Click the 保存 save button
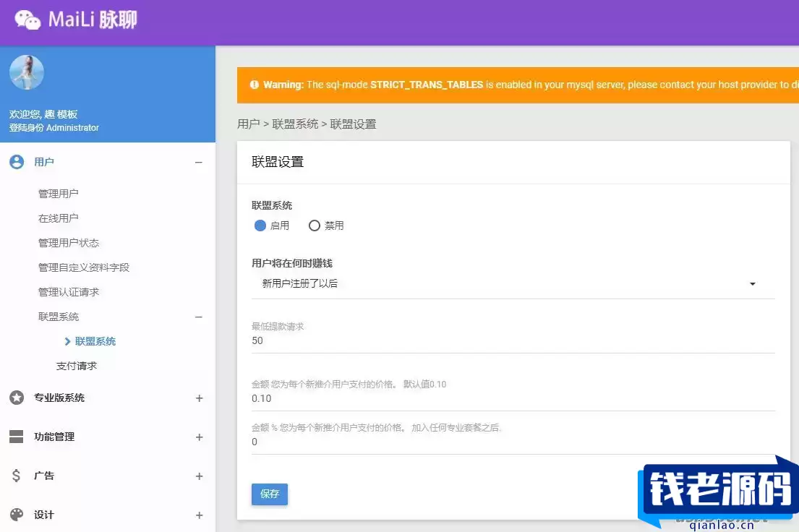Image resolution: width=799 pixels, height=532 pixels. pyautogui.click(x=270, y=494)
